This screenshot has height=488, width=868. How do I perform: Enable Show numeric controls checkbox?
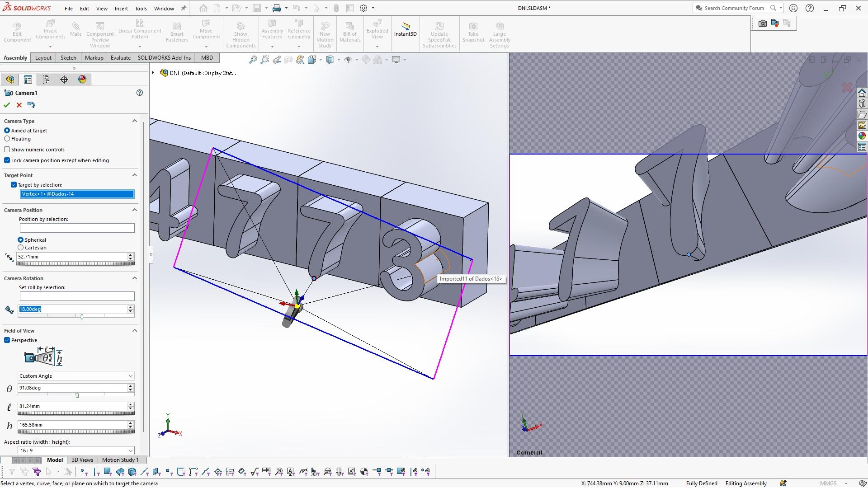pos(7,150)
